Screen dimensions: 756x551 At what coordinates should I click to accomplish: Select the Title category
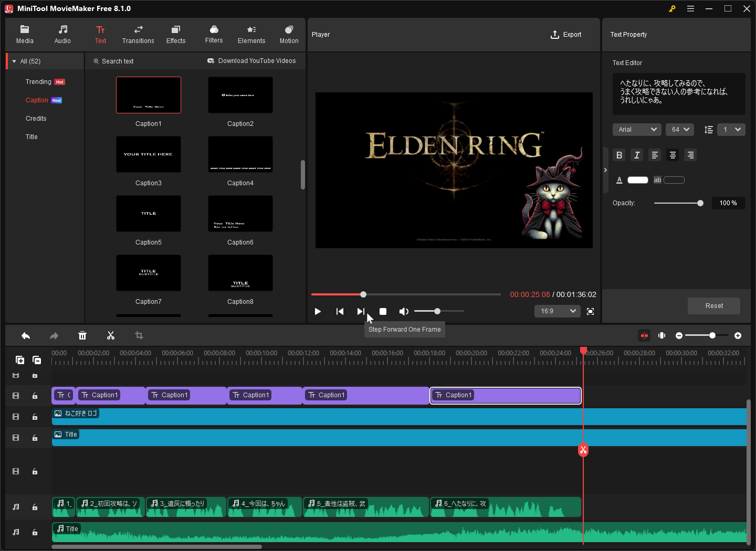(x=31, y=137)
